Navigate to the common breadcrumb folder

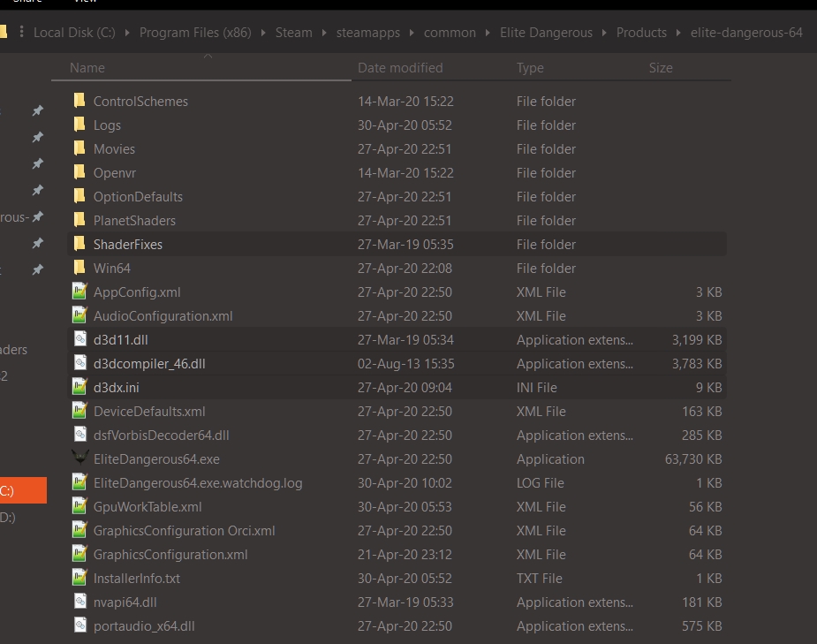coord(450,33)
